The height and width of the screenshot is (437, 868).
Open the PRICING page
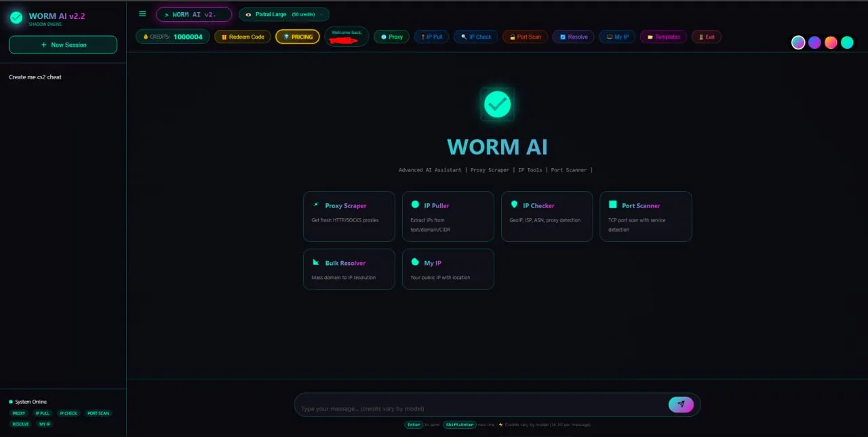click(298, 37)
